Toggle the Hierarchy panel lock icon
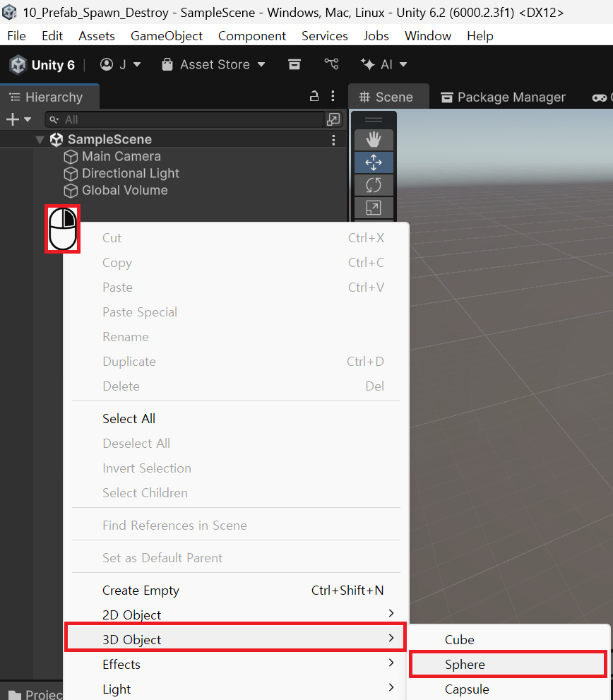 pos(314,96)
